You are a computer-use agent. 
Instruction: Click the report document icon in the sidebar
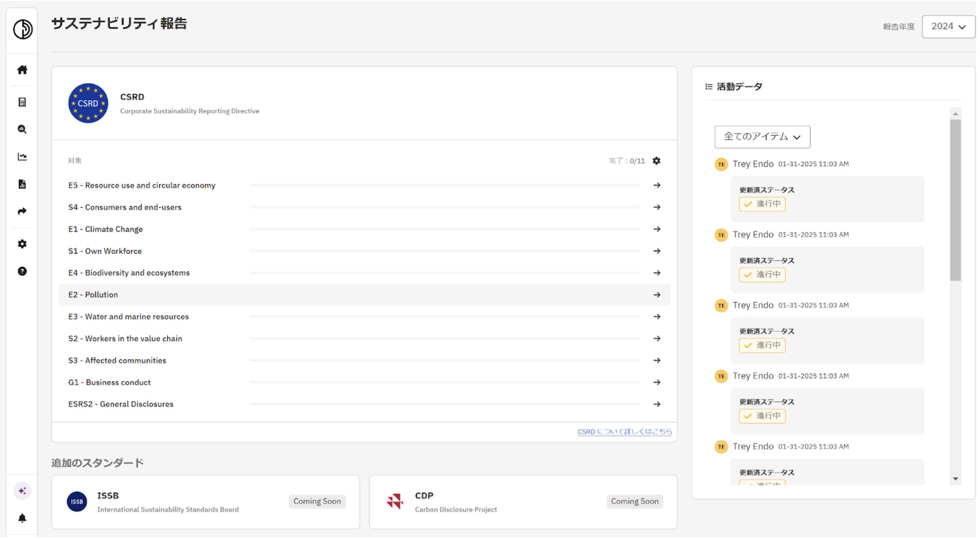(x=22, y=184)
